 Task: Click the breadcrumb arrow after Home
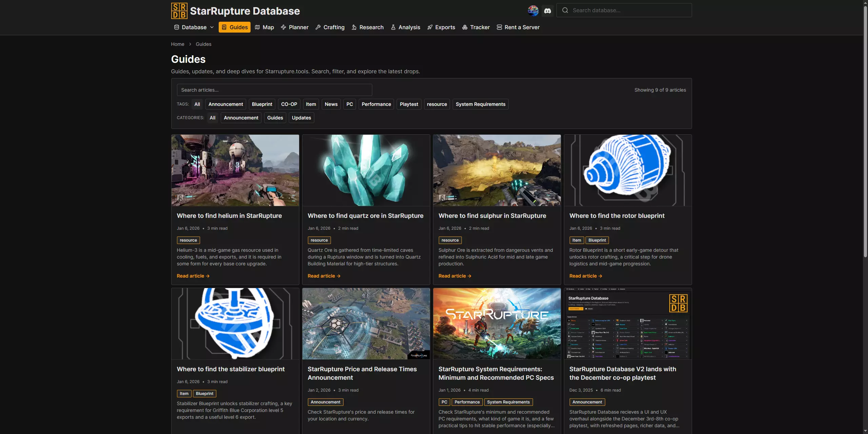190,44
